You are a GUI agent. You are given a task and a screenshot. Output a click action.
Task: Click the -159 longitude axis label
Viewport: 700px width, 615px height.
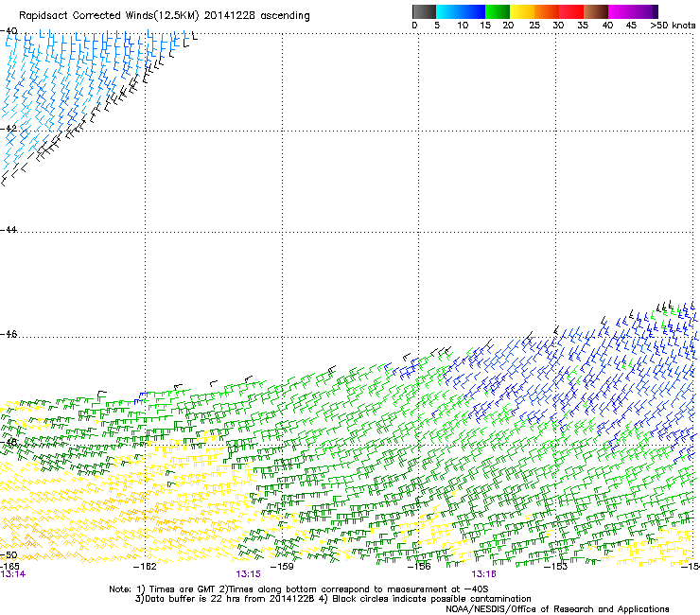click(282, 567)
